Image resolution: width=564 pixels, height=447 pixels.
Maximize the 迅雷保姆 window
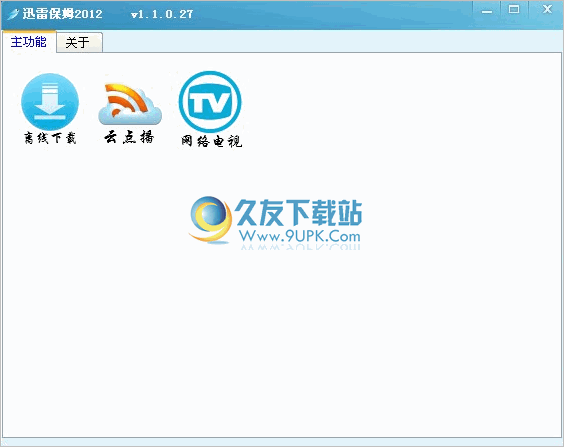(x=514, y=10)
